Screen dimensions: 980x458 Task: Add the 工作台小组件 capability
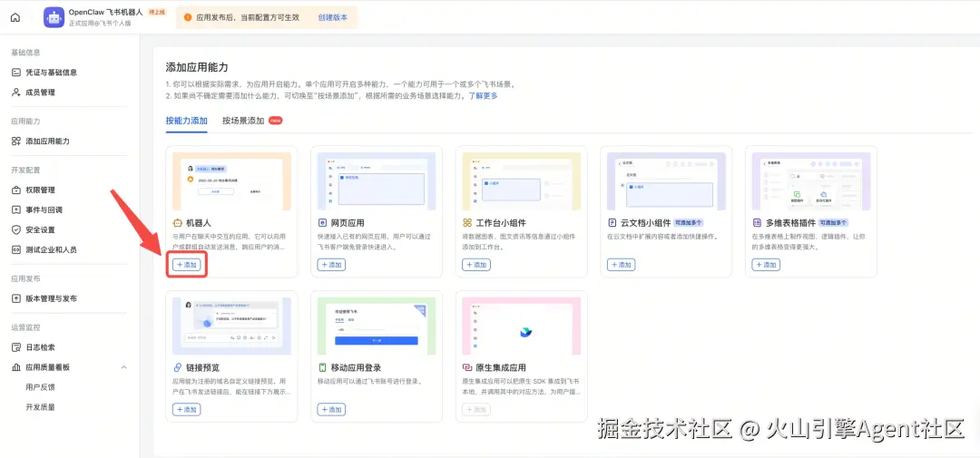(476, 265)
